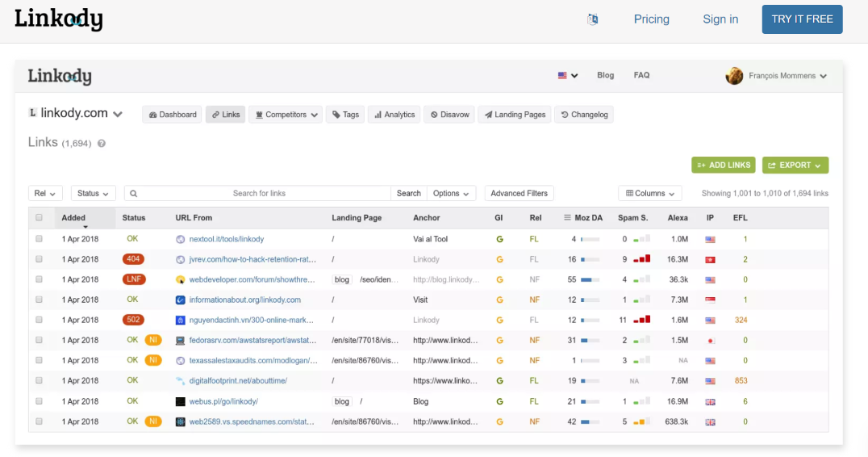Click the Moz DA bar for webdeveloper.com row
This screenshot has height=457, width=868.
(x=590, y=279)
